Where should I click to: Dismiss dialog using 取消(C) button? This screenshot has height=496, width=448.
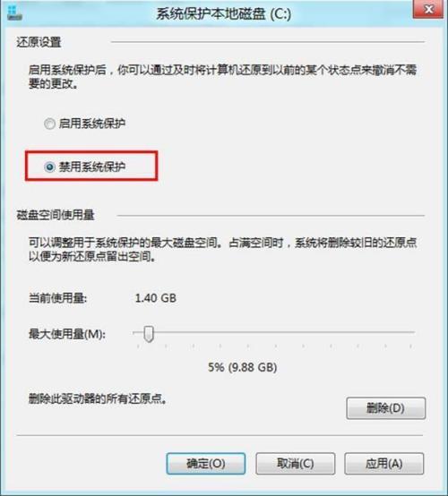tap(295, 464)
